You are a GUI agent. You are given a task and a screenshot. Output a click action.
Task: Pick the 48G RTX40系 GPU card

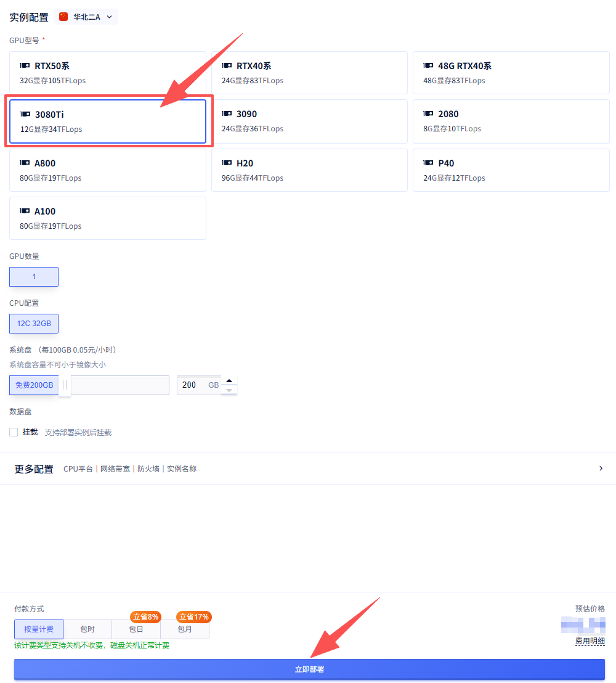(x=511, y=73)
